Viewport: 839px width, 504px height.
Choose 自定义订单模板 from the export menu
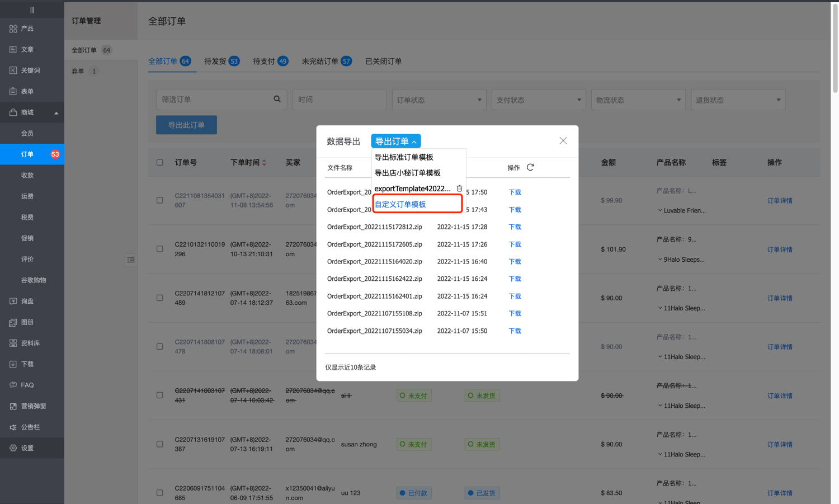click(x=400, y=204)
